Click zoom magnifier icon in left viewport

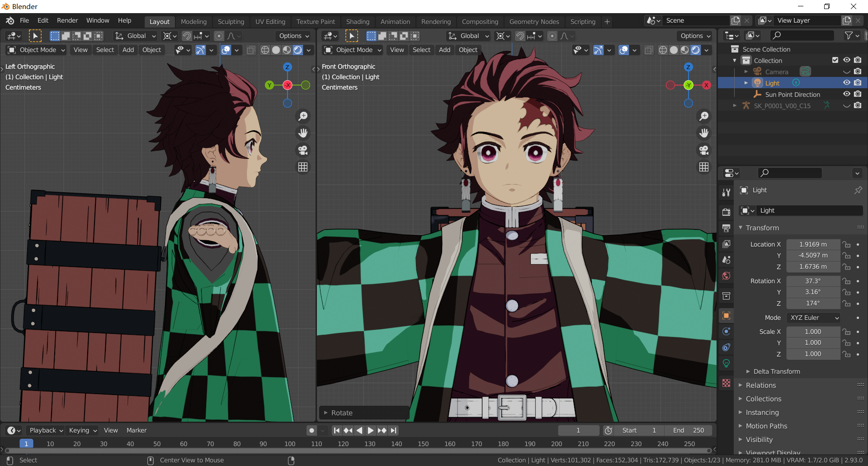point(303,116)
